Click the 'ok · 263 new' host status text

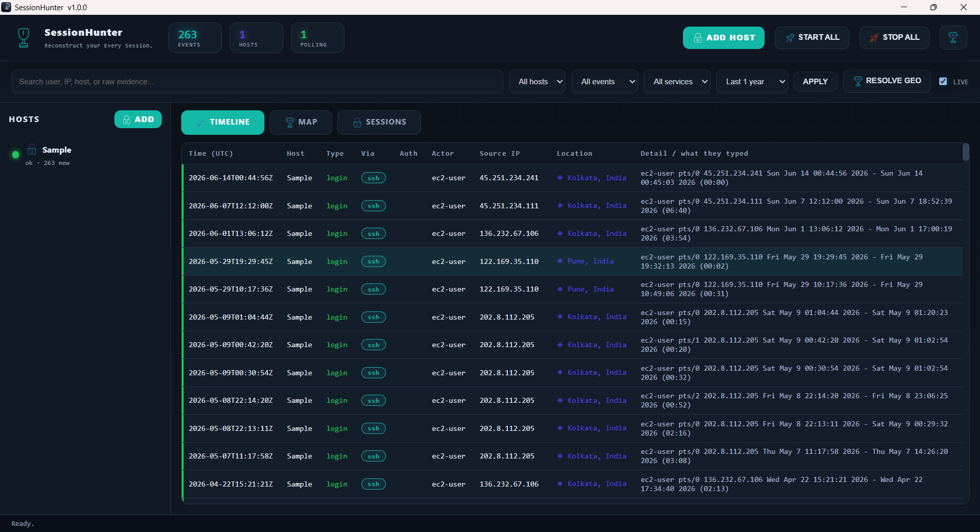click(47, 163)
